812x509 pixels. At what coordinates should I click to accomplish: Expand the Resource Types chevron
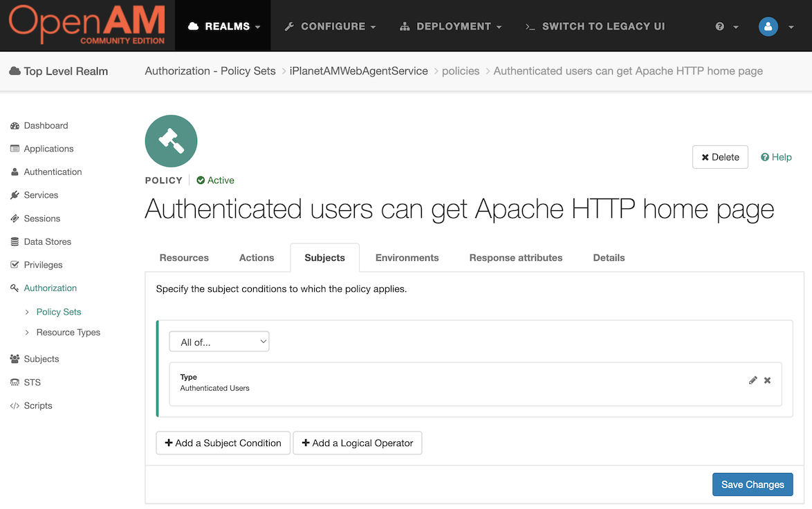(x=27, y=333)
